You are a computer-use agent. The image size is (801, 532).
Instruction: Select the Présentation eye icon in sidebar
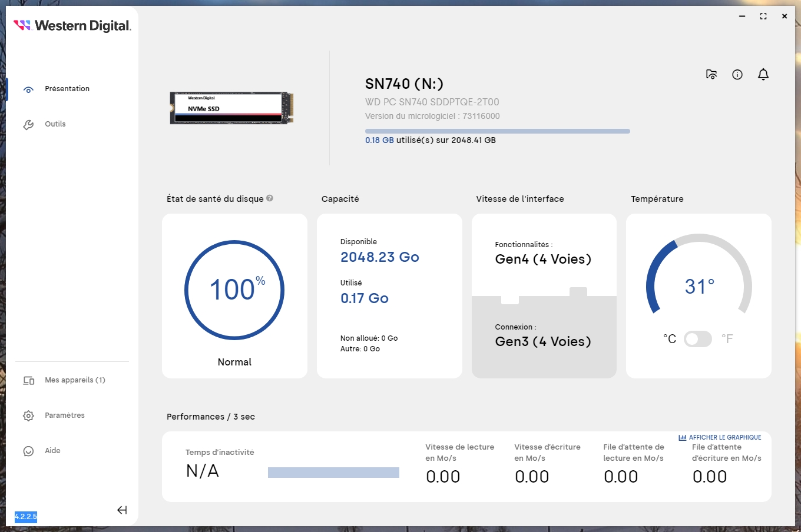coord(28,89)
